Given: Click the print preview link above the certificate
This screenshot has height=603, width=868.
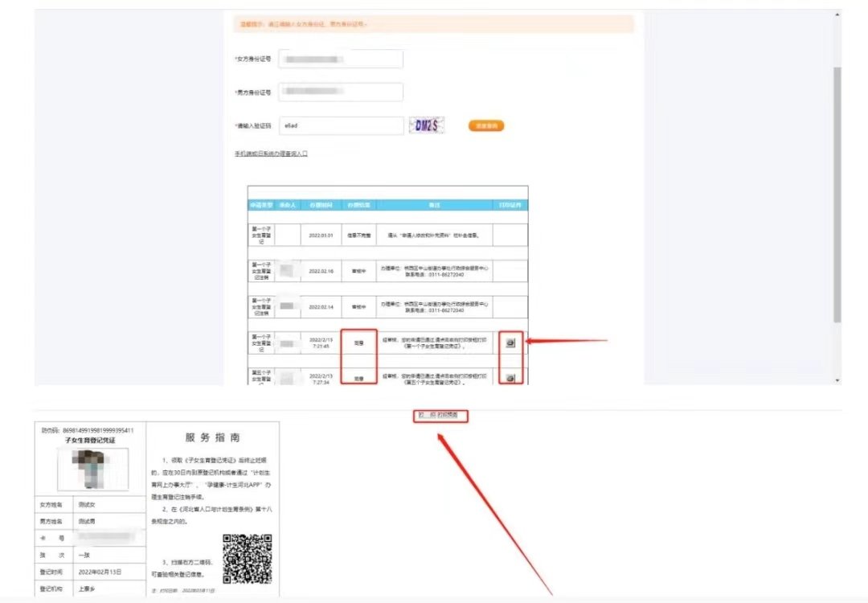Looking at the screenshot, I should click(447, 415).
